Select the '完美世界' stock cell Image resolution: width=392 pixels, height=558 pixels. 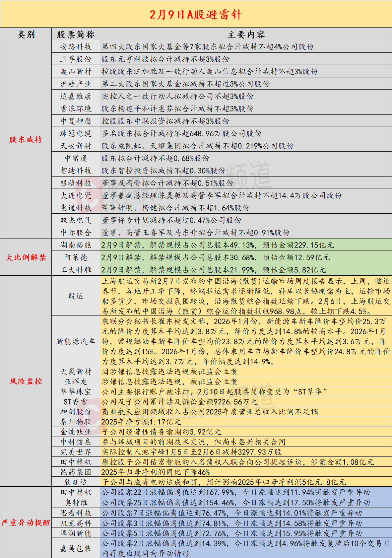pos(76,452)
